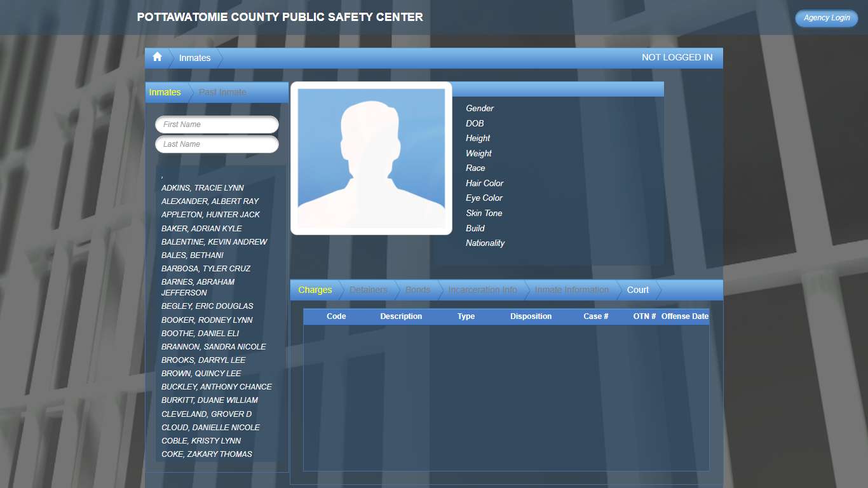Screen dimensions: 868x488
Task: Click the First Name search field
Action: (x=217, y=124)
